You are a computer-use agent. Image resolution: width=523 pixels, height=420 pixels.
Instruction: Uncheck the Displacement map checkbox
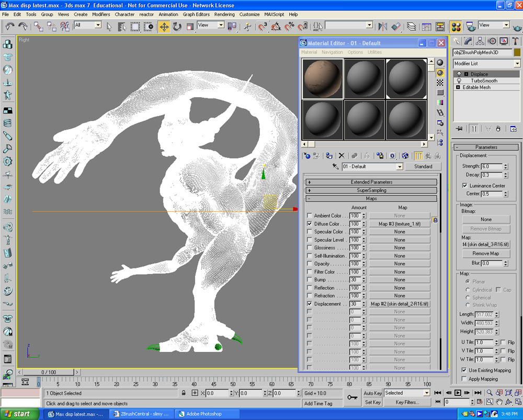point(309,303)
